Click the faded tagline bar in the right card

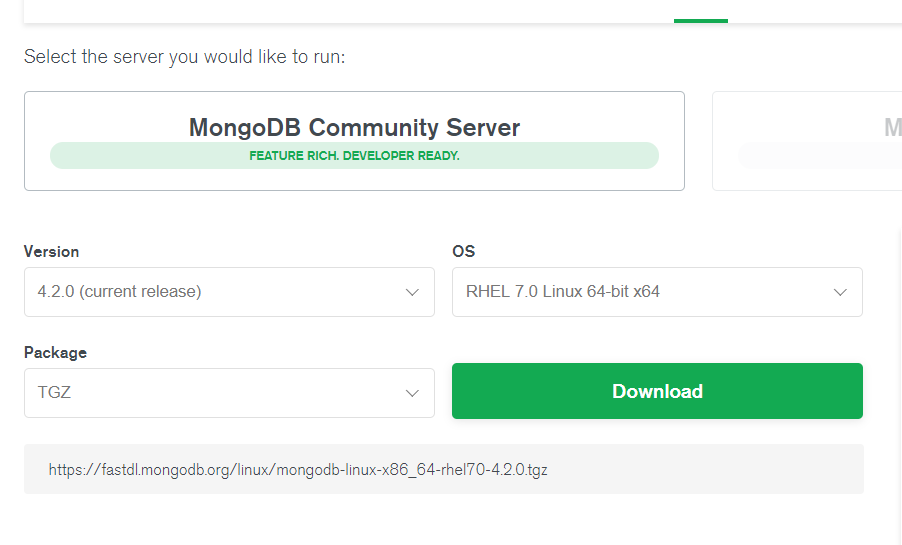[x=820, y=155]
